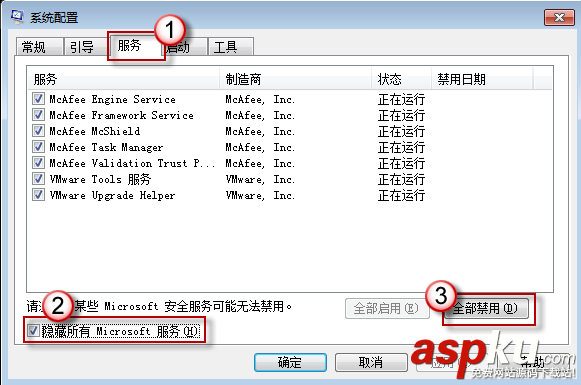The width and height of the screenshot is (581, 385).
Task: Select the McAfee Validation Trust P... name
Action: coord(132,163)
